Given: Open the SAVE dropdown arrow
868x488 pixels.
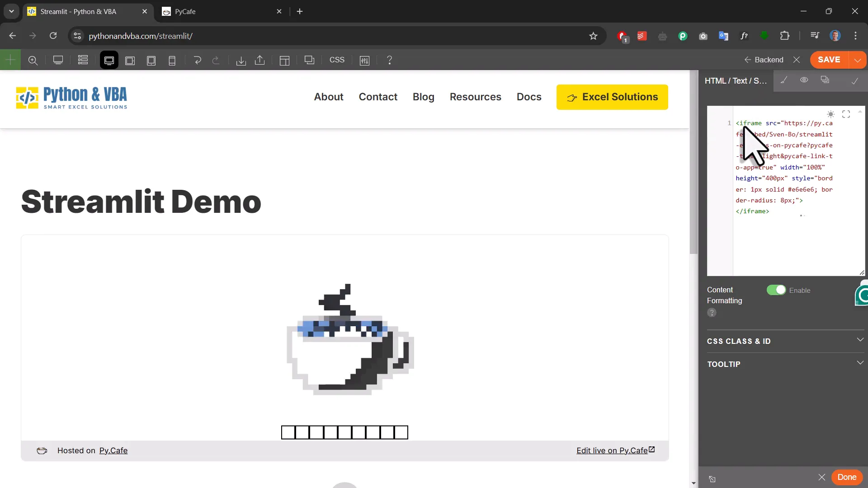Looking at the screenshot, I should click(x=858, y=60).
